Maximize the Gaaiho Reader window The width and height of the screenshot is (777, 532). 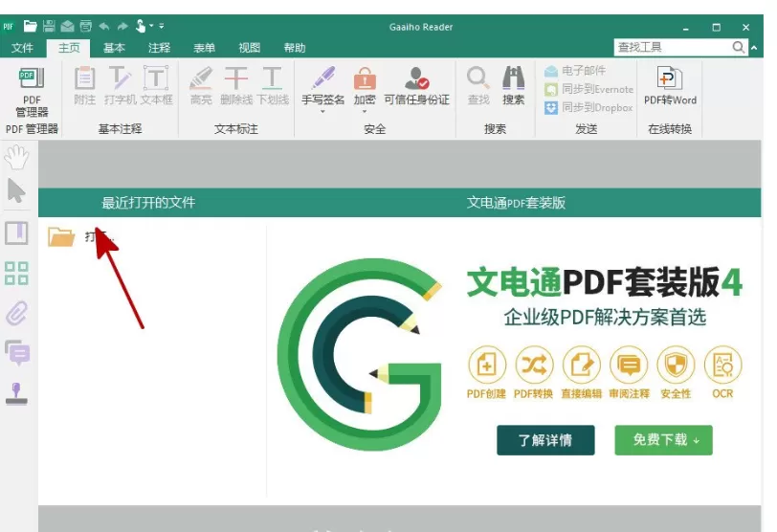click(716, 27)
